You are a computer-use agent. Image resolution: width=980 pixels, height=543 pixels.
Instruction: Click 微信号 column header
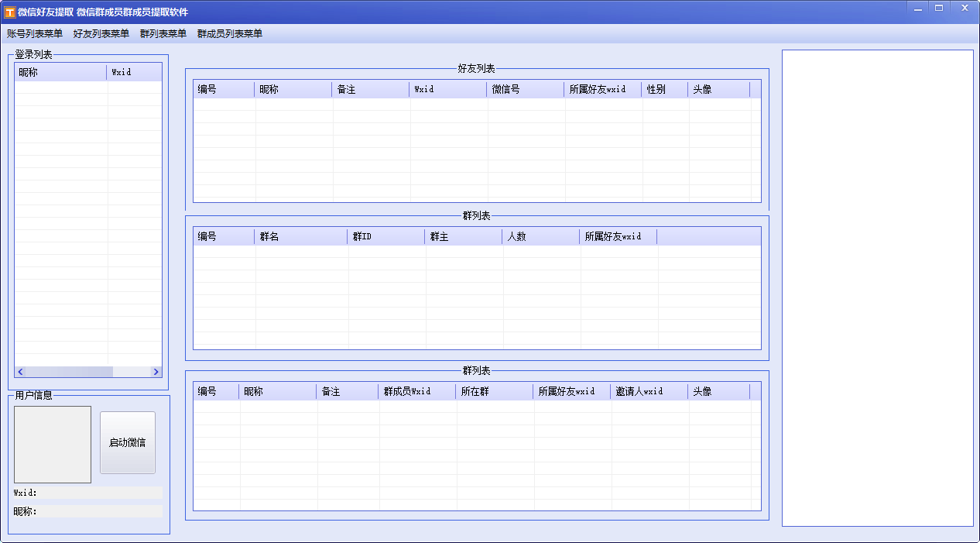pos(526,89)
